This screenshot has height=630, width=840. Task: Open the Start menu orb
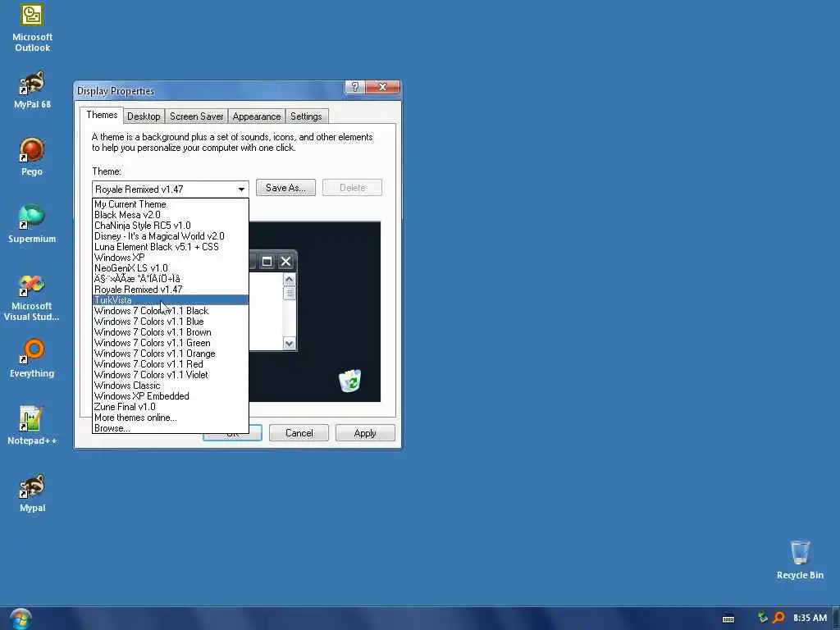21,619
